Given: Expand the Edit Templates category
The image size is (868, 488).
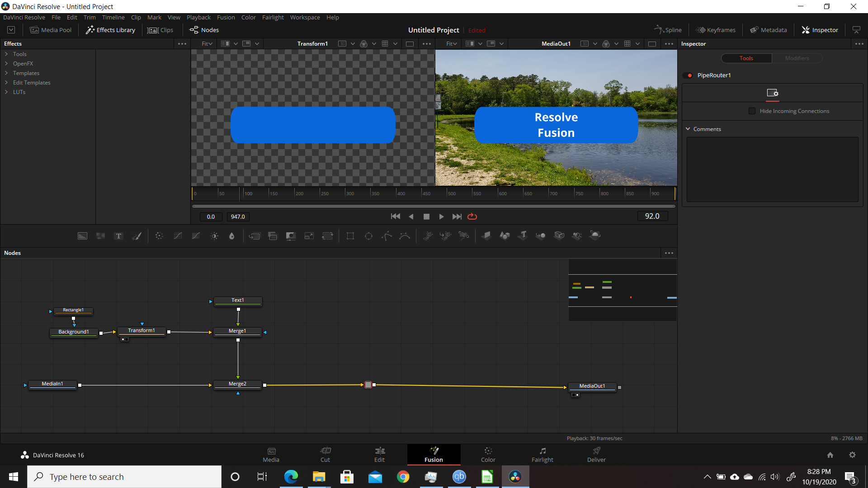Looking at the screenshot, I should point(6,83).
